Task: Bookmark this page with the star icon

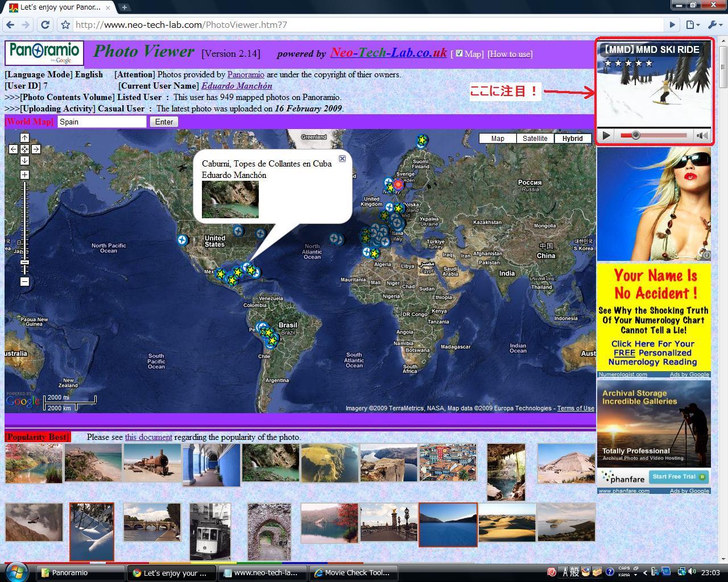Action: coord(65,24)
